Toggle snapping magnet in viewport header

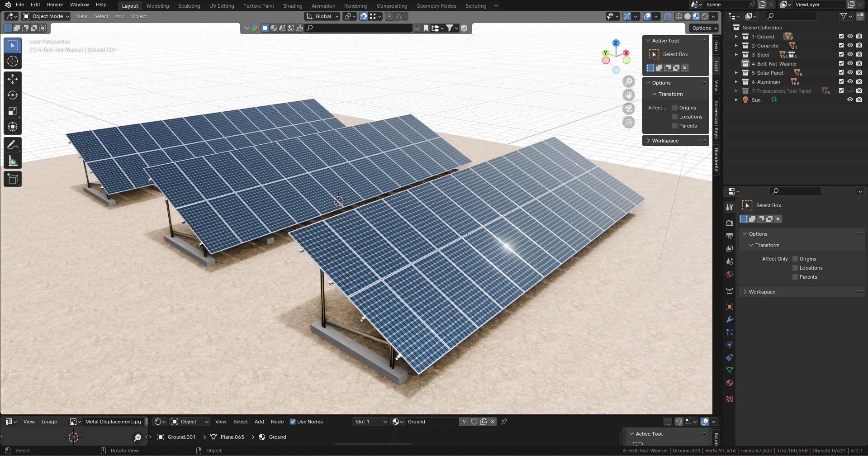pyautogui.click(x=364, y=16)
